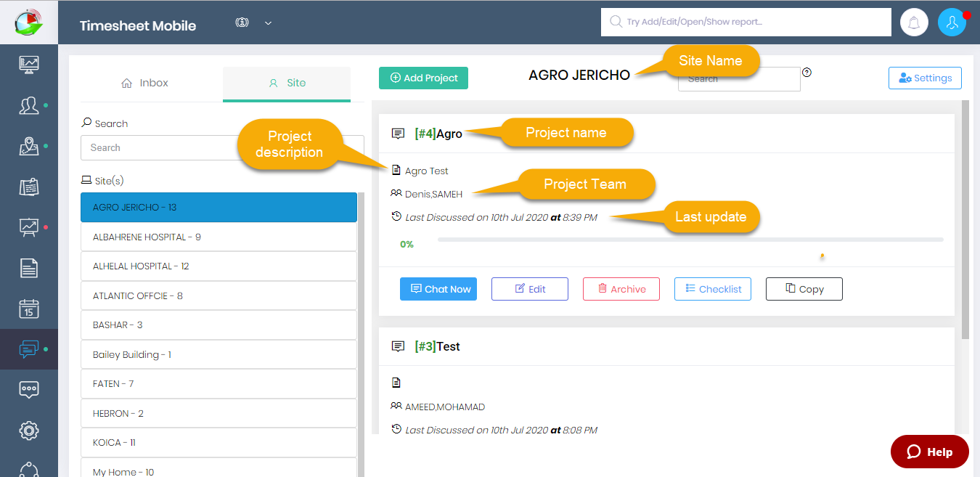
Task: Select the project chat icon in sidebar
Action: pyautogui.click(x=29, y=349)
